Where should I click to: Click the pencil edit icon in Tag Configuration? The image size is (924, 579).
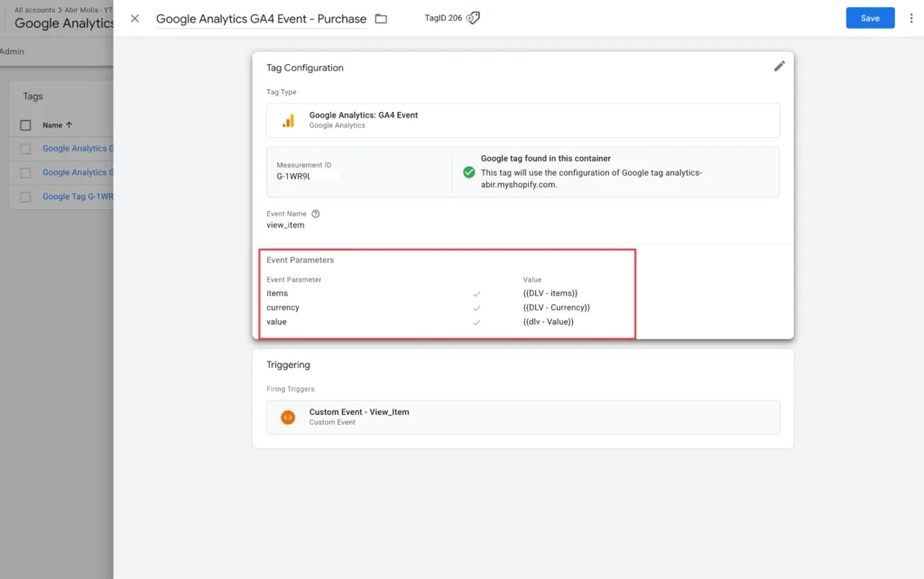[780, 65]
